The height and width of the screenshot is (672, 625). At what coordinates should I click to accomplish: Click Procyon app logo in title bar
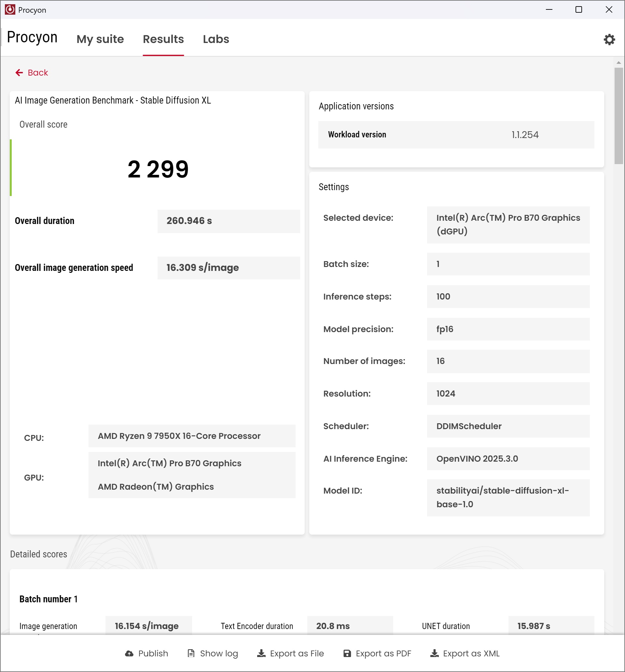click(10, 9)
